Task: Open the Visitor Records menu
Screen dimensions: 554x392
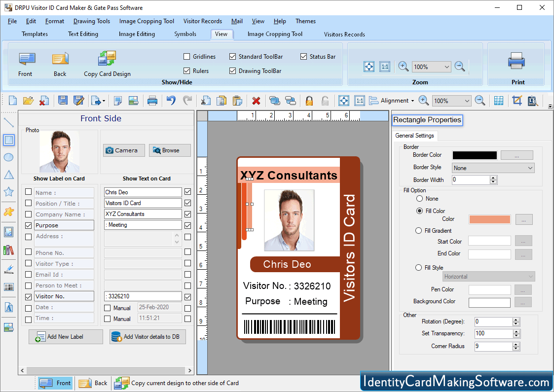Action: point(202,21)
